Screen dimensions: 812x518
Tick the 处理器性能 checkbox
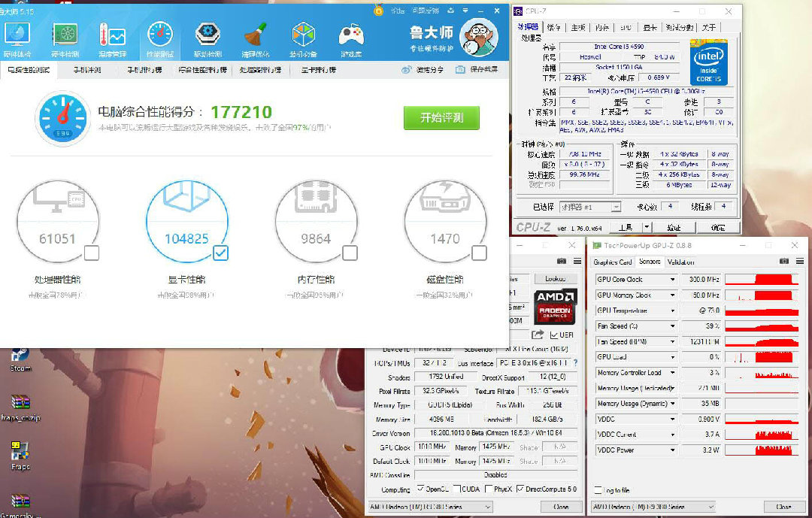[x=92, y=253]
